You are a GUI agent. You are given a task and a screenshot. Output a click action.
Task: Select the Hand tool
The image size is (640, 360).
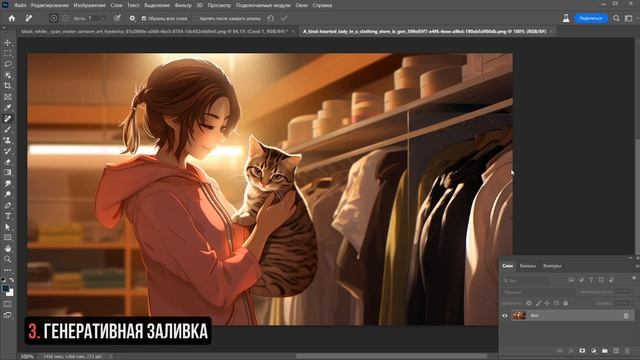(x=8, y=249)
